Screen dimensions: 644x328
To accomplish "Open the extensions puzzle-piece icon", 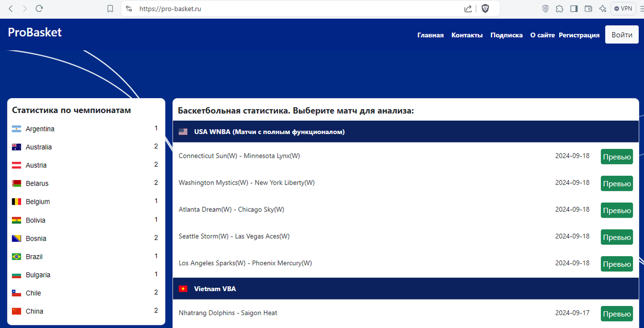I will tap(560, 9).
